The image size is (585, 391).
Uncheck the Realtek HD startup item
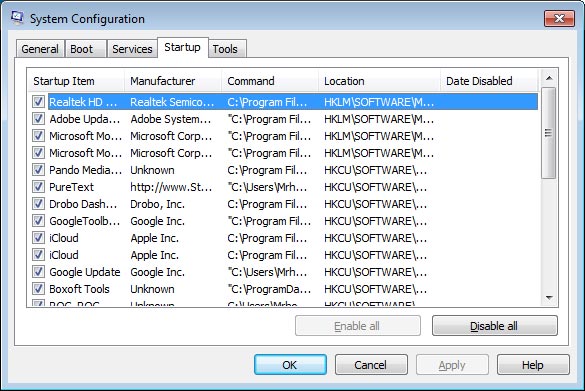click(x=38, y=101)
